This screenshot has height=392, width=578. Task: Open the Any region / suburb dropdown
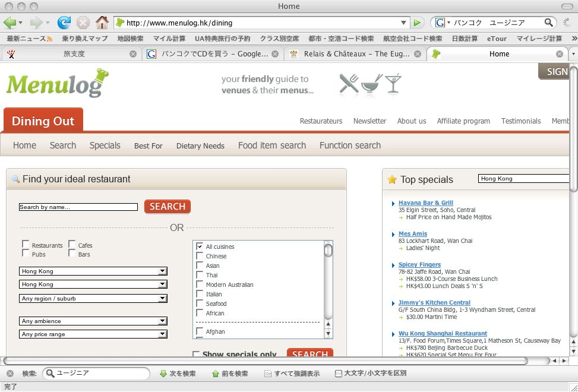(93, 298)
